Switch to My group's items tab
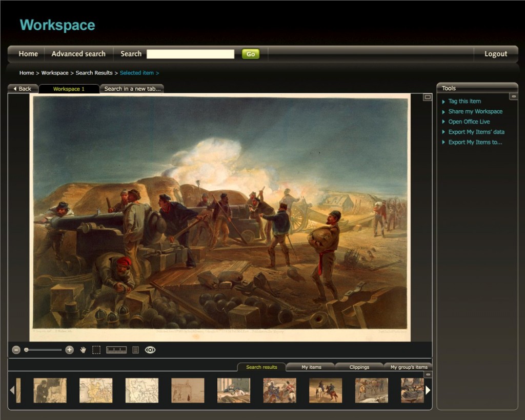 pos(409,367)
